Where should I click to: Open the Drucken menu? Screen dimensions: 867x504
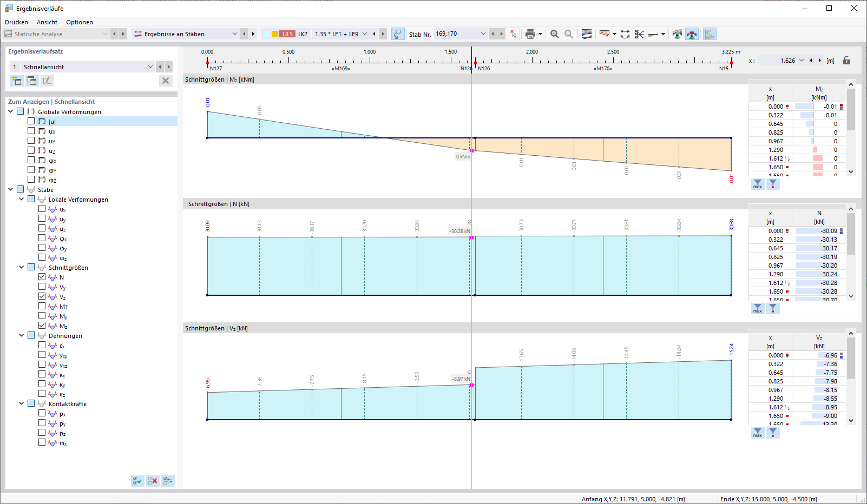17,22
